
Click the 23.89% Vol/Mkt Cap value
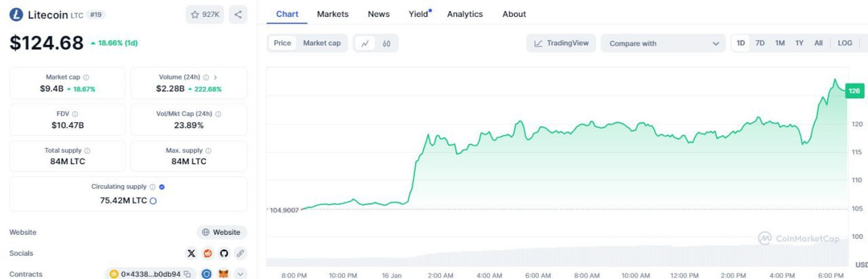[189, 125]
